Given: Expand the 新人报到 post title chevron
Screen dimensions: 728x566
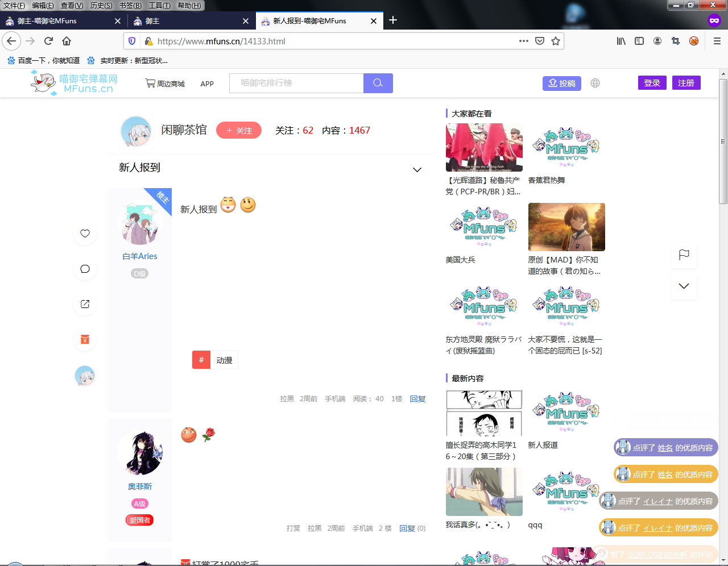Looking at the screenshot, I should coord(417,169).
